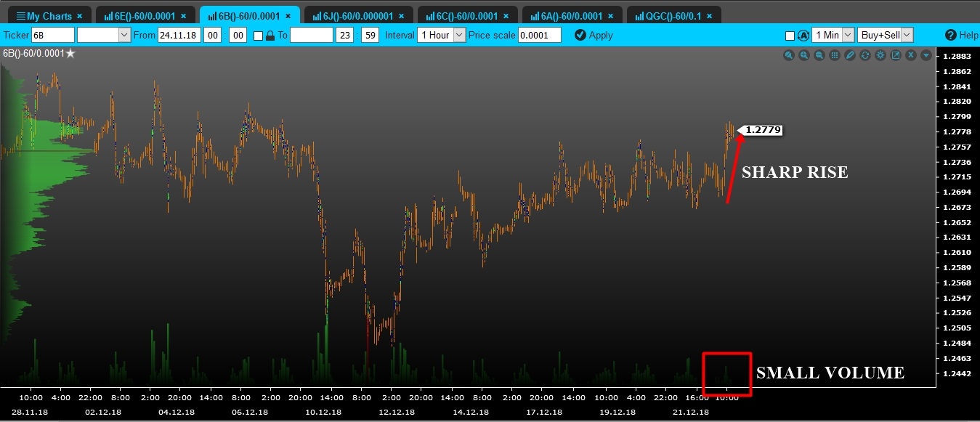Toggle the checkbox next to the lock icon

point(258,35)
